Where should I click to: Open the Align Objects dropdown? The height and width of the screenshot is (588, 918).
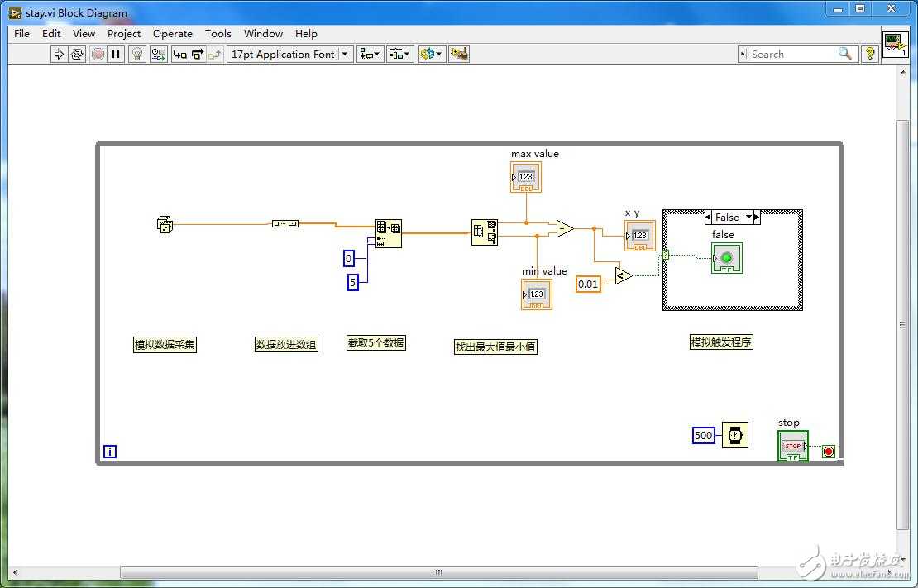click(370, 55)
